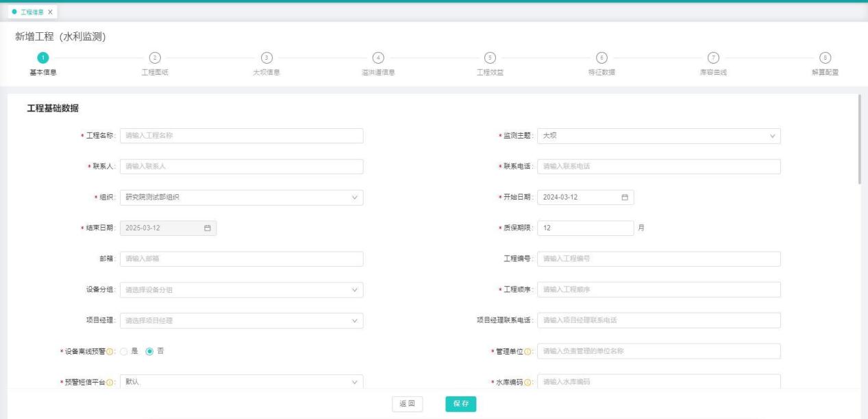Close the 工程信息 tab with X
This screenshot has height=419, width=868.
(51, 13)
